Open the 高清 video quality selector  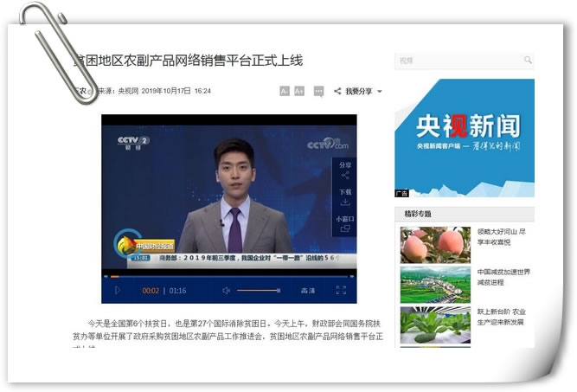(x=308, y=291)
